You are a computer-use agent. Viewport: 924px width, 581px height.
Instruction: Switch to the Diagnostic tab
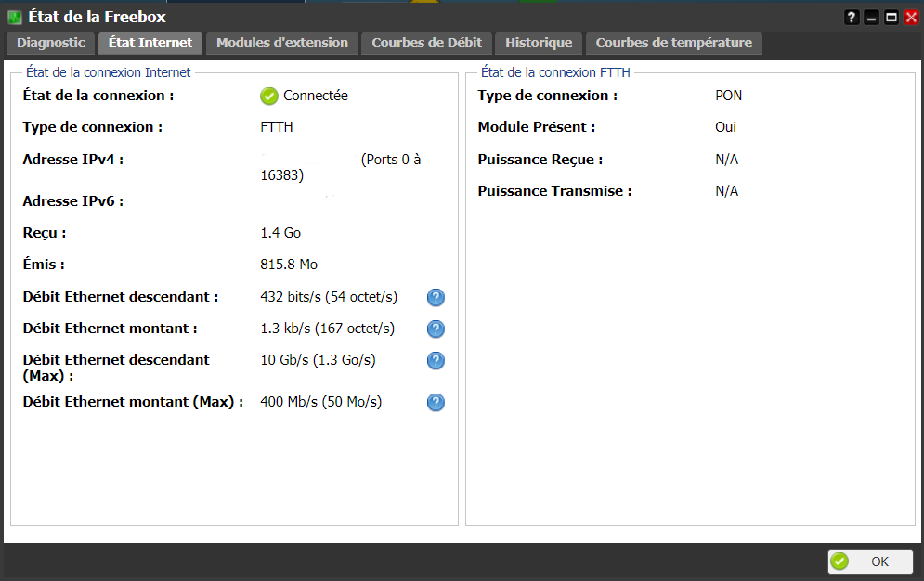click(x=51, y=43)
